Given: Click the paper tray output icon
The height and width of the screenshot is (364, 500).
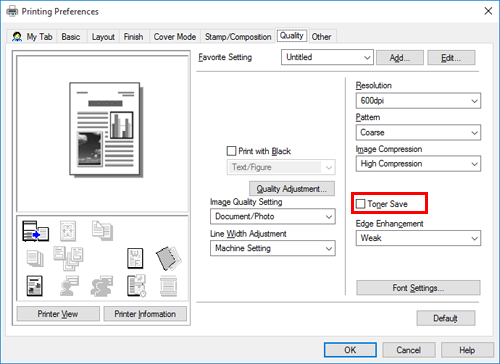Looking at the screenshot, I should click(35, 231).
